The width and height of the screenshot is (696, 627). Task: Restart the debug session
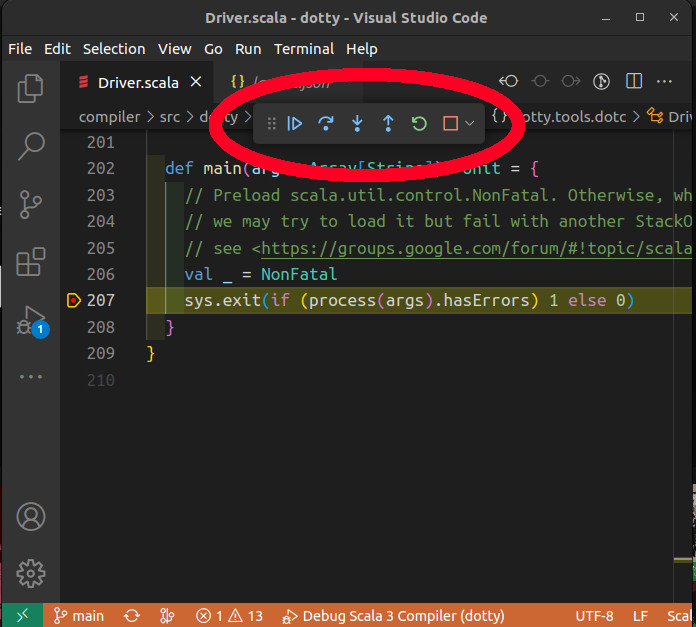[x=419, y=124]
